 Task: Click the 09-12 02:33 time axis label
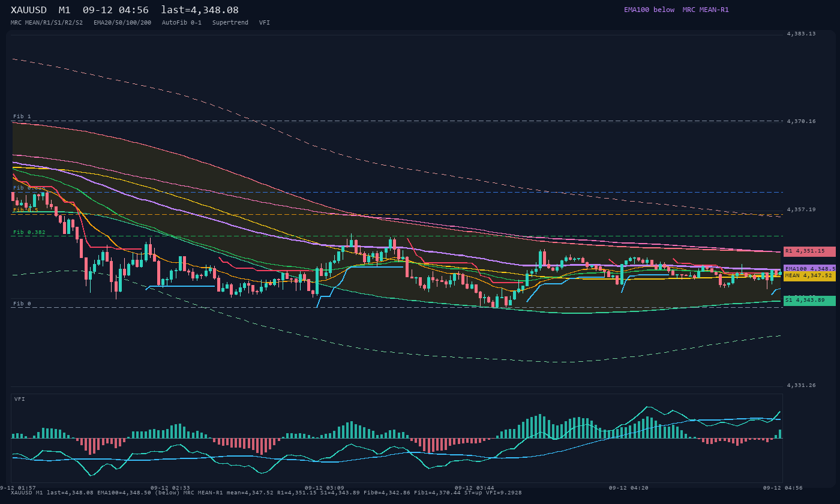pos(170,488)
